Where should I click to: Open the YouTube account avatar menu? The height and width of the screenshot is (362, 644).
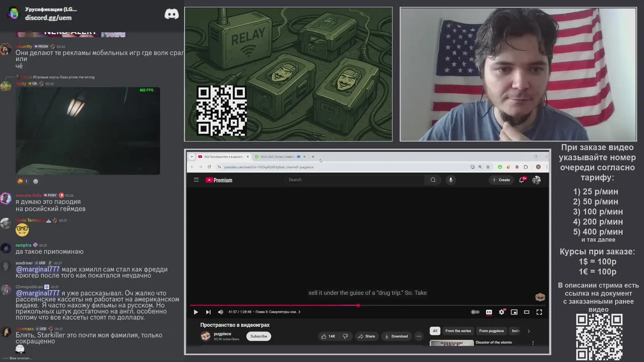tap(537, 180)
